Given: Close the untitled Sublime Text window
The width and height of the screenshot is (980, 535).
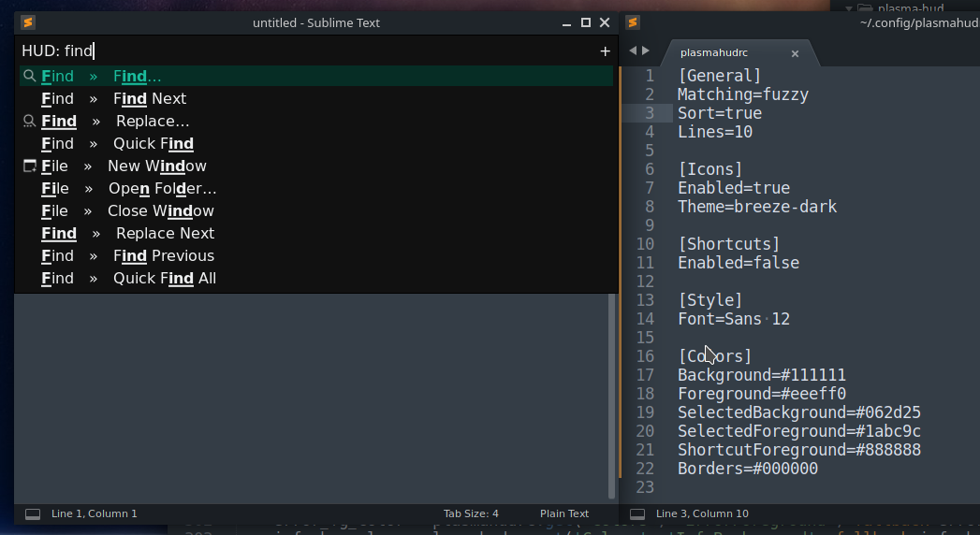Looking at the screenshot, I should (x=605, y=22).
